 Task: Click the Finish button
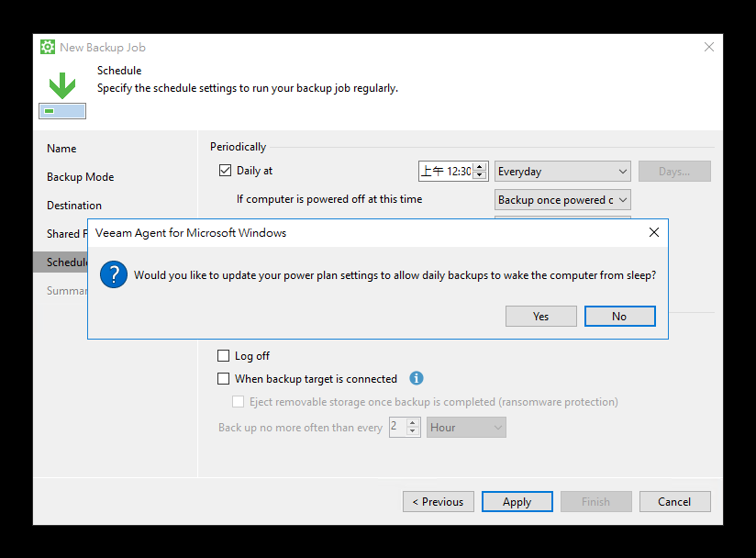tap(596, 502)
